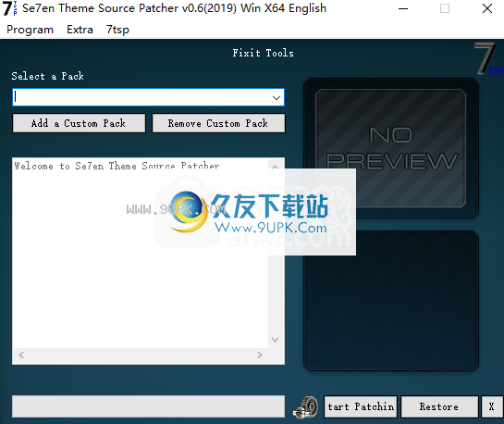The height and width of the screenshot is (424, 504).
Task: Click Remove Custom Pack button
Action: pos(218,123)
